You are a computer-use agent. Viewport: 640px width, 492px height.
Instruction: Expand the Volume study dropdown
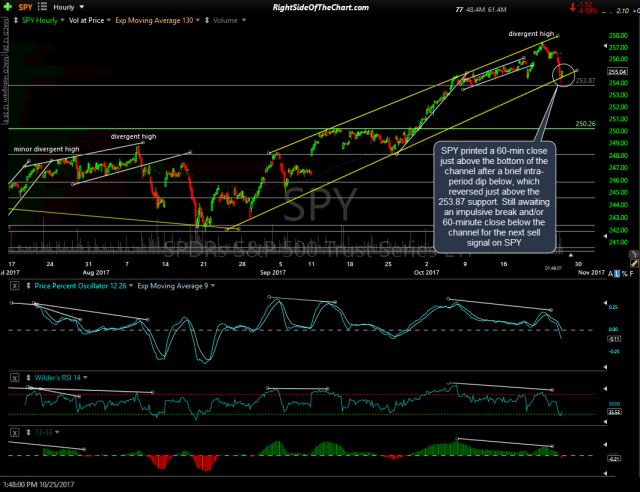[x=244, y=20]
